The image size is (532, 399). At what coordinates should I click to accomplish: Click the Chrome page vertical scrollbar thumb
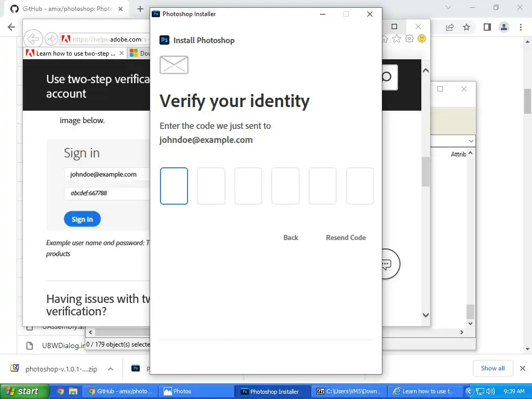[x=527, y=101]
